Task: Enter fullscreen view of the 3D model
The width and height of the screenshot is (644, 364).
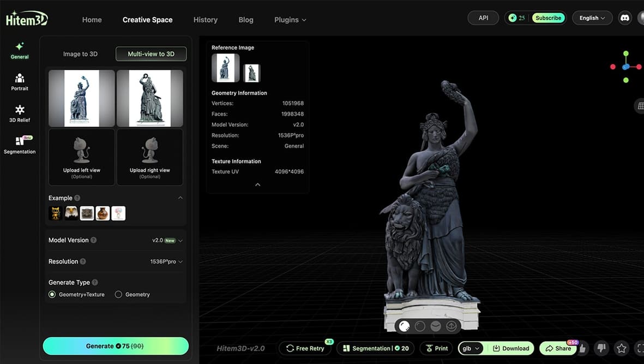Action: (641, 348)
